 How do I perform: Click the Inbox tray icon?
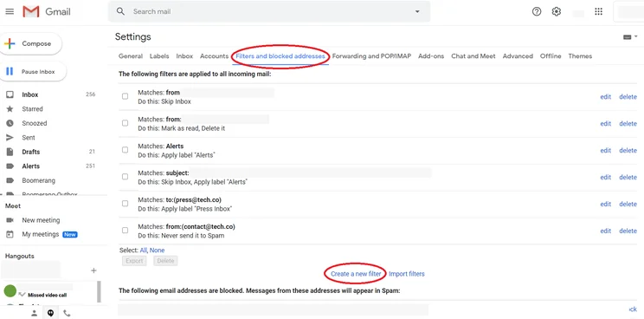[x=10, y=94]
